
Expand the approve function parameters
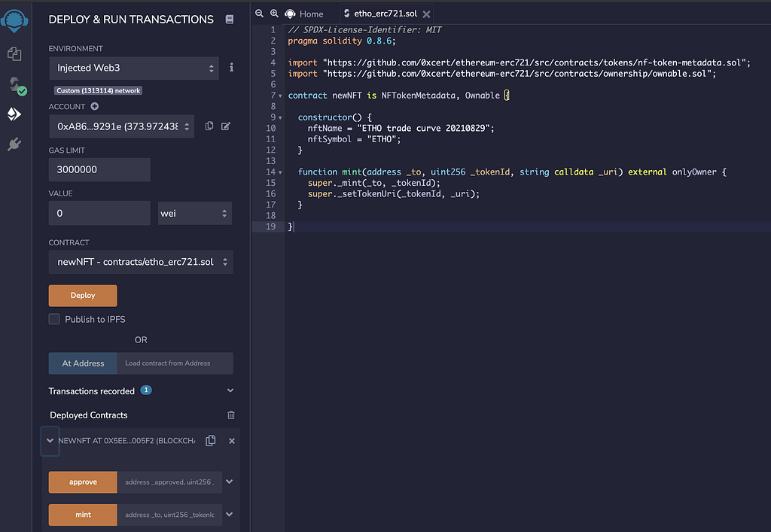[x=229, y=482]
